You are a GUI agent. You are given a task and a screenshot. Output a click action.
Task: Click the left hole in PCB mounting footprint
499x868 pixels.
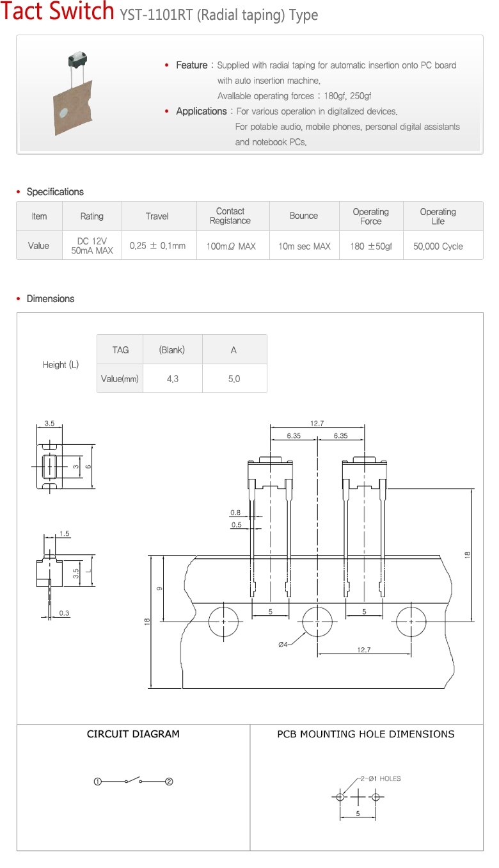tap(340, 797)
